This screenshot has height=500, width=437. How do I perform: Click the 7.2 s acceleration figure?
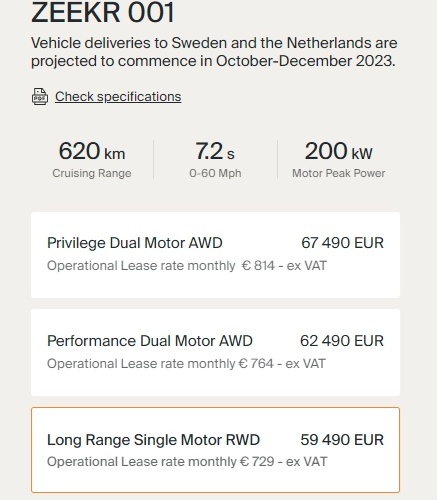point(215,151)
